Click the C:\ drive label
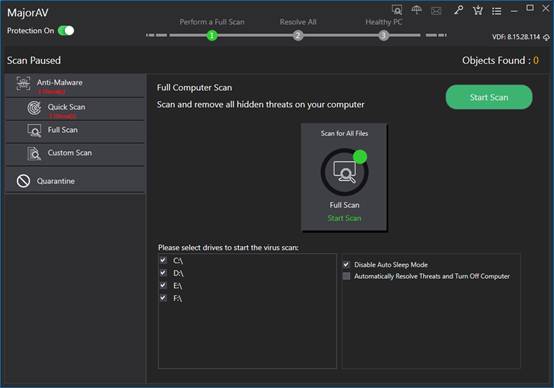The image size is (554, 388). (x=178, y=261)
